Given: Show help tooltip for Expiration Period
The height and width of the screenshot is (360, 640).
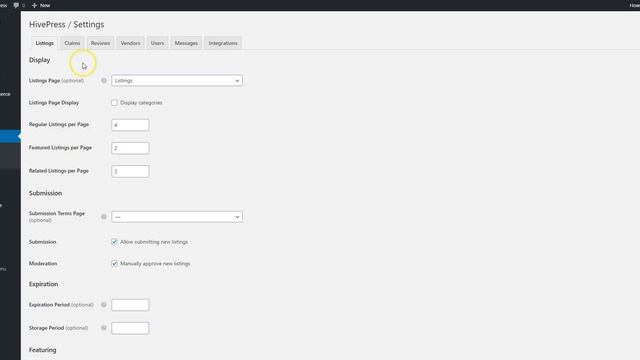Looking at the screenshot, I should [x=104, y=304].
